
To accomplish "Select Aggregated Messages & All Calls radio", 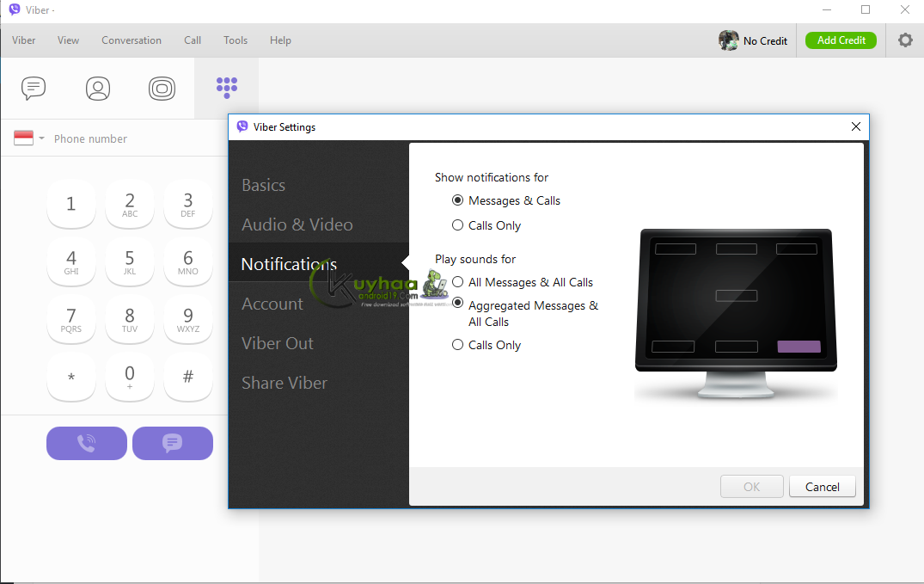I will 457,303.
